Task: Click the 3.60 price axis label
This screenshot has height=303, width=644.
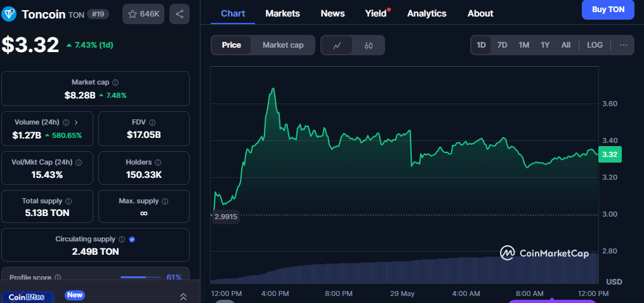Action: [x=610, y=104]
